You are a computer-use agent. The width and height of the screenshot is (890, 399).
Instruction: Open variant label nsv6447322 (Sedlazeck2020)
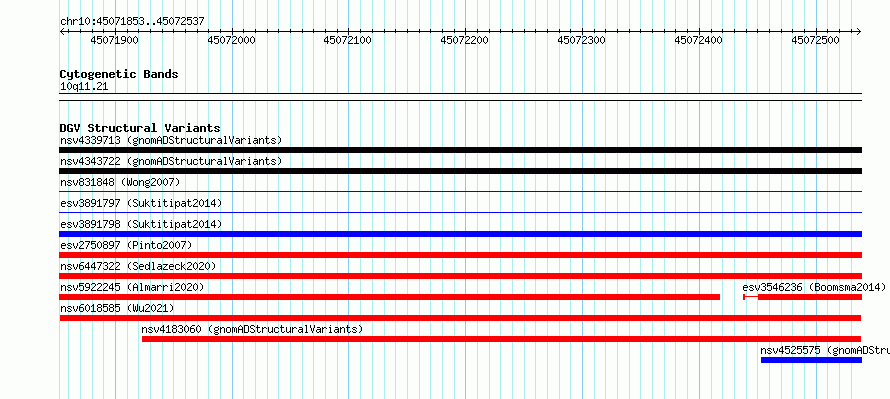click(138, 266)
